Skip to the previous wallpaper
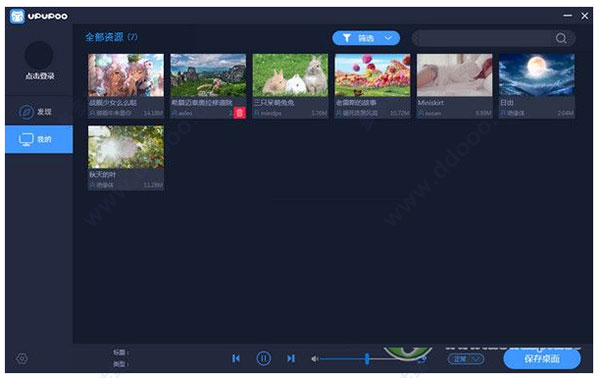Viewport: 600px width, 378px height. coord(236,358)
